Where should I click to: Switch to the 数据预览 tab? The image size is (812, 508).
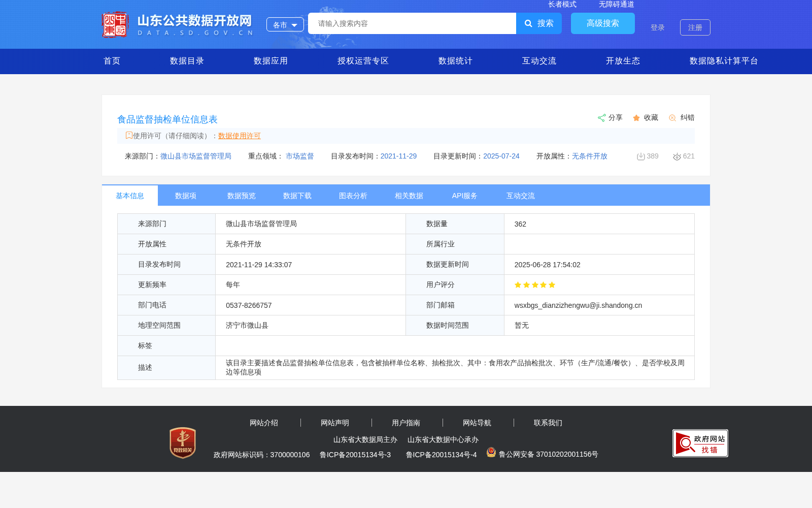(x=242, y=196)
